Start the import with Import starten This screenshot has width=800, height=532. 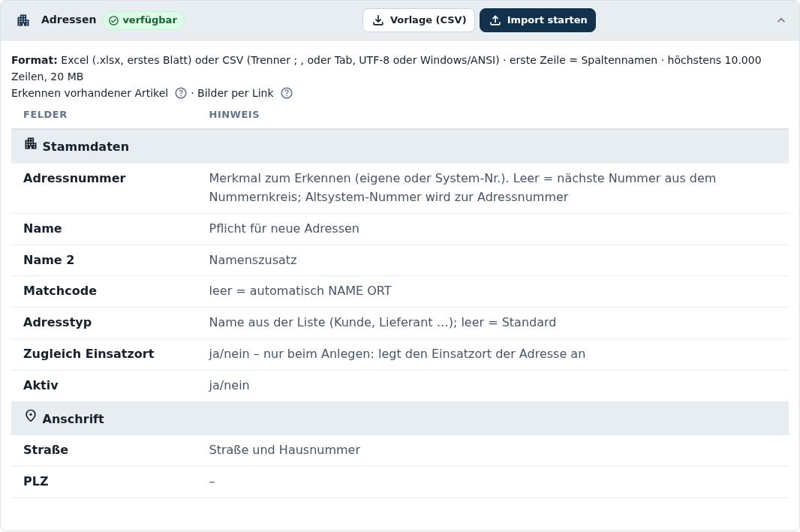click(x=538, y=20)
